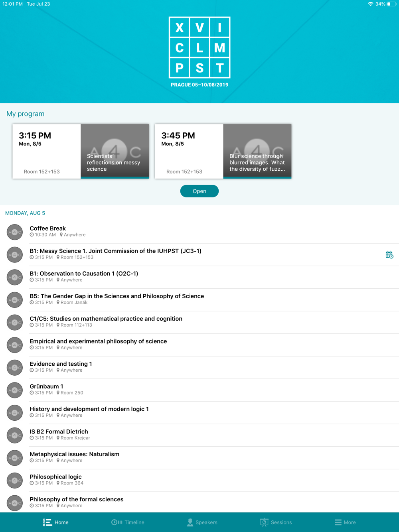Switch to the Timeline tab
399x532 pixels.
pyautogui.click(x=128, y=522)
